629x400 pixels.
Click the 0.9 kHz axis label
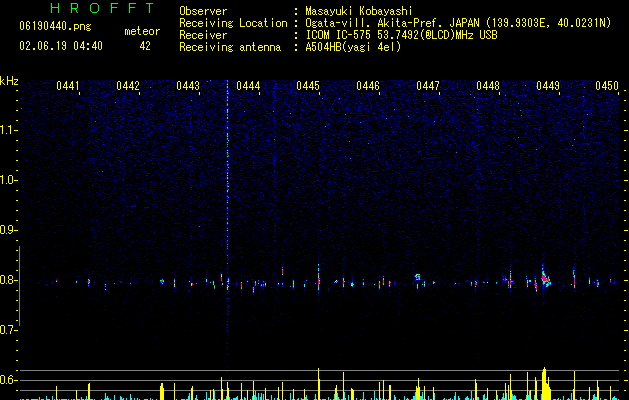click(x=9, y=230)
